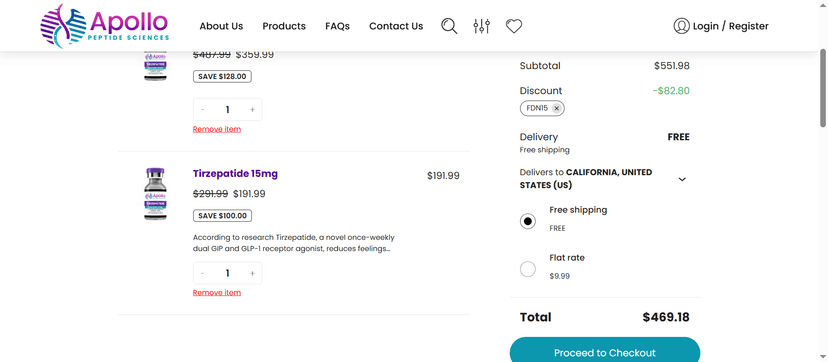The image size is (828, 362).
Task: Increase quantity of the $359.99 item with plus
Action: [252, 110]
